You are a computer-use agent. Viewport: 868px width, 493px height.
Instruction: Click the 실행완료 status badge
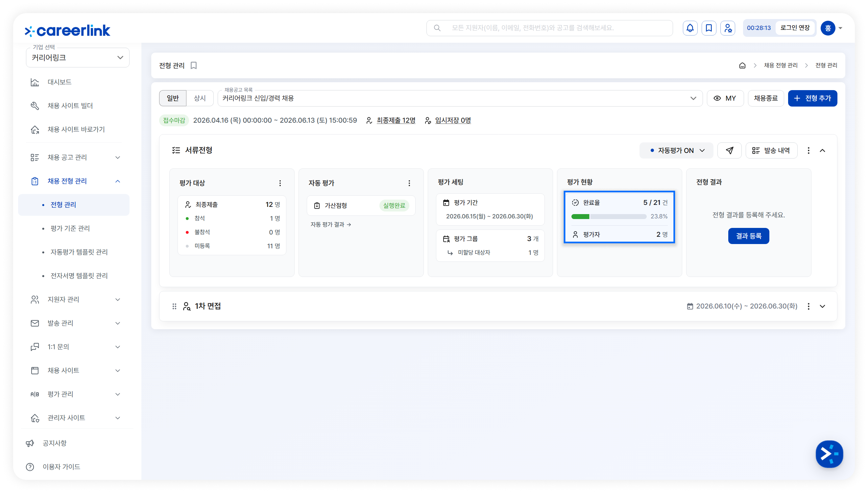point(394,206)
